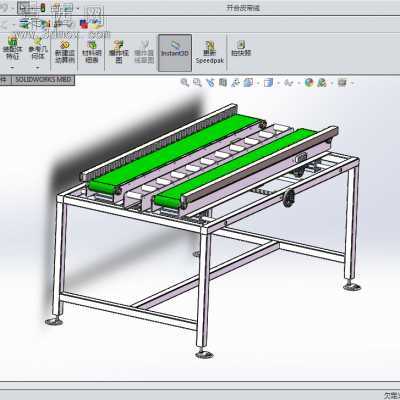
Task: Insert a Bill of Materials (材料明细表)
Action: coord(92,51)
